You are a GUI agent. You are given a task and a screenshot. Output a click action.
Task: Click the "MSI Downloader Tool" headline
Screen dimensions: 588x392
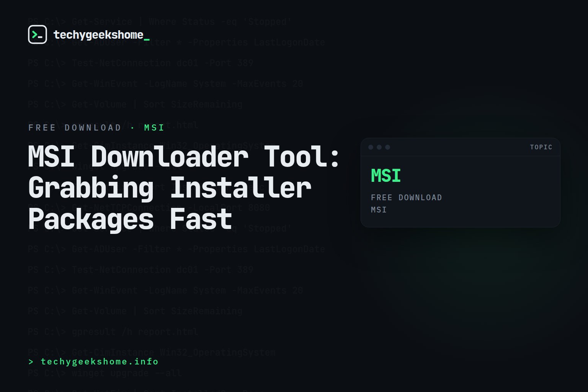click(x=184, y=188)
